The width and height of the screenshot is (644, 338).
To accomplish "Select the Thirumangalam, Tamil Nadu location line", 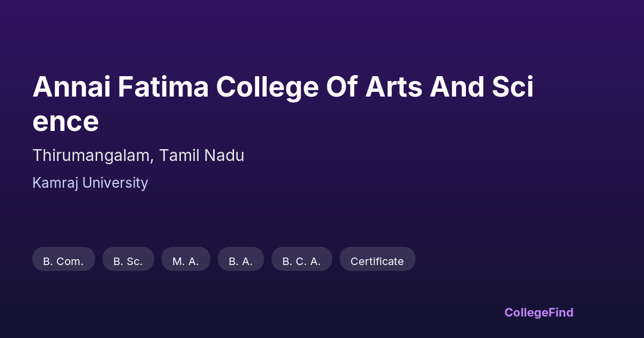I will pyautogui.click(x=138, y=156).
